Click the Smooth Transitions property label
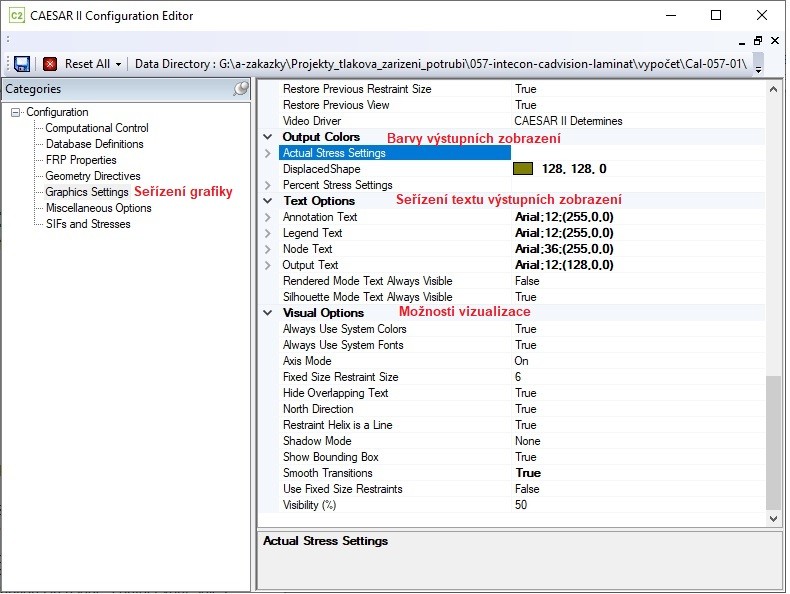 point(327,473)
